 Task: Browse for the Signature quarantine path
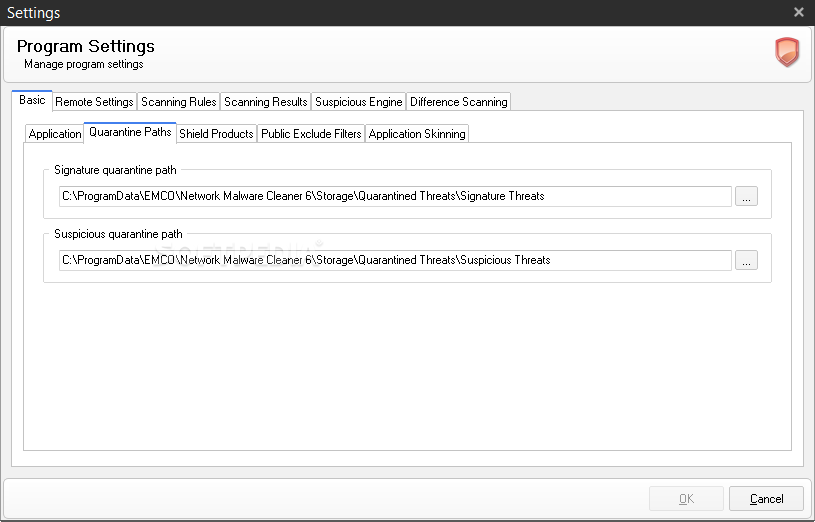pyautogui.click(x=746, y=197)
